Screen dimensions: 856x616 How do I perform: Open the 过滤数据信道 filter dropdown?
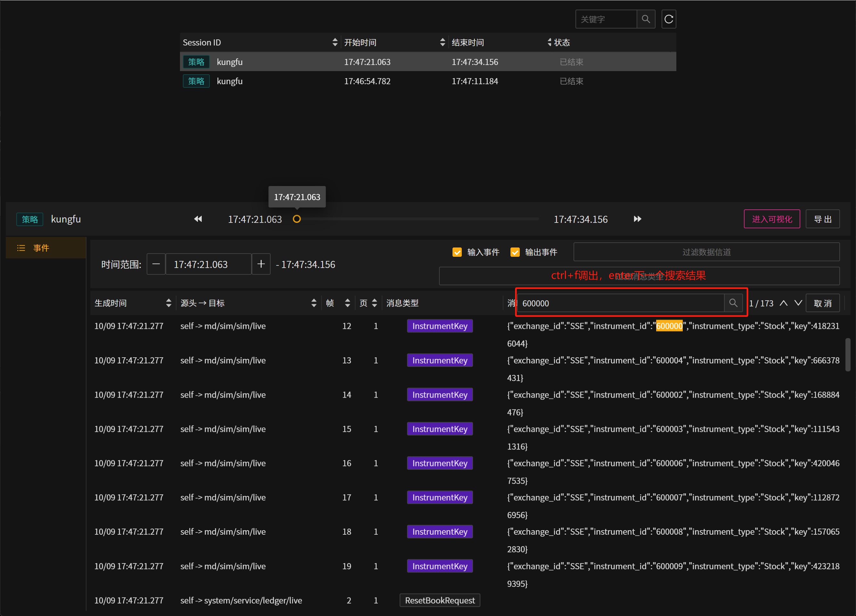706,252
